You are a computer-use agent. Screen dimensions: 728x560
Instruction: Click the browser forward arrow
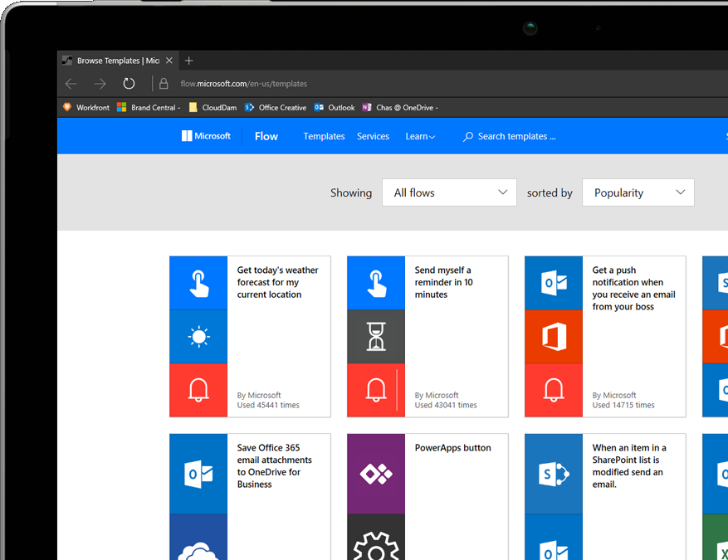[100, 84]
